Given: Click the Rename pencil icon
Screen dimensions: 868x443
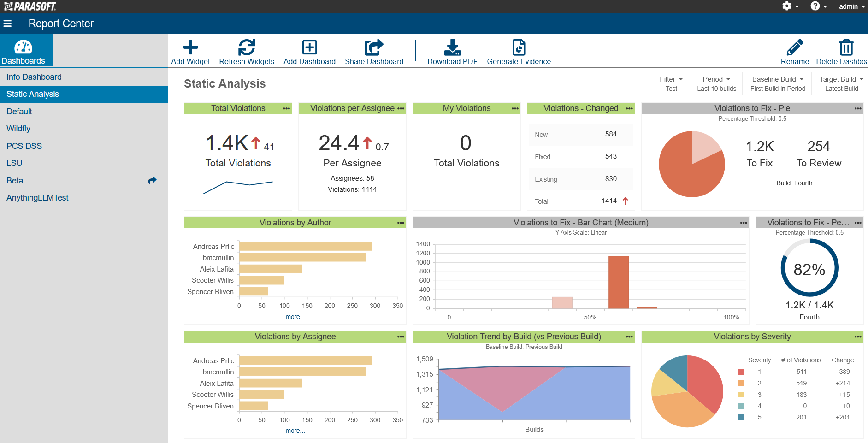Looking at the screenshot, I should tap(795, 46).
